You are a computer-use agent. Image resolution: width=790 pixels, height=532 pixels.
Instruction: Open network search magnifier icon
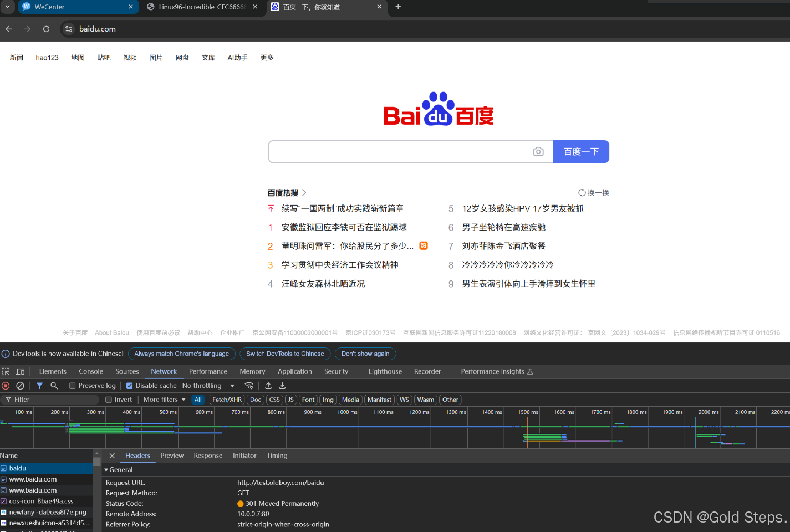(x=54, y=386)
